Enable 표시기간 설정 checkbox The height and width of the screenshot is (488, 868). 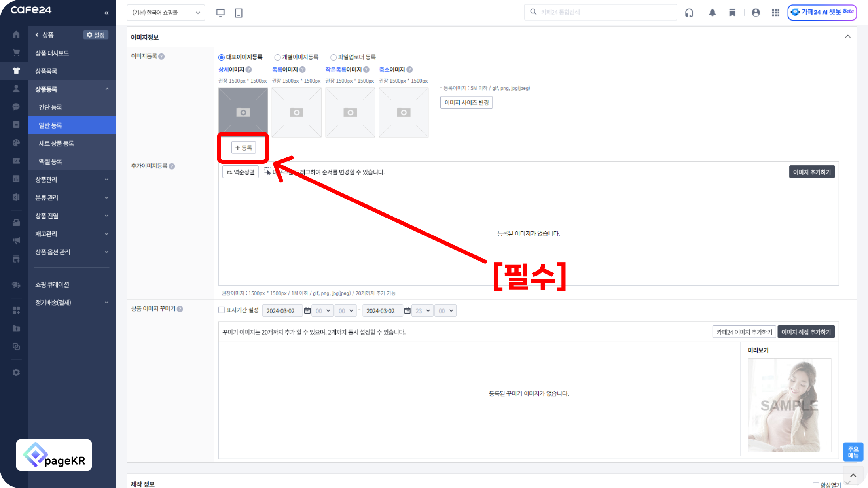tap(222, 310)
